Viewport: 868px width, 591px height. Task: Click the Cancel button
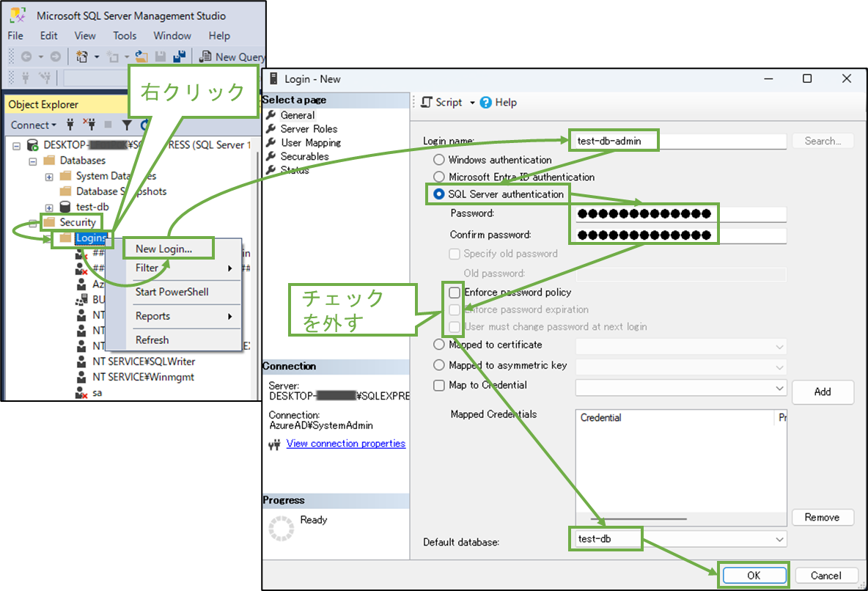[x=826, y=576]
